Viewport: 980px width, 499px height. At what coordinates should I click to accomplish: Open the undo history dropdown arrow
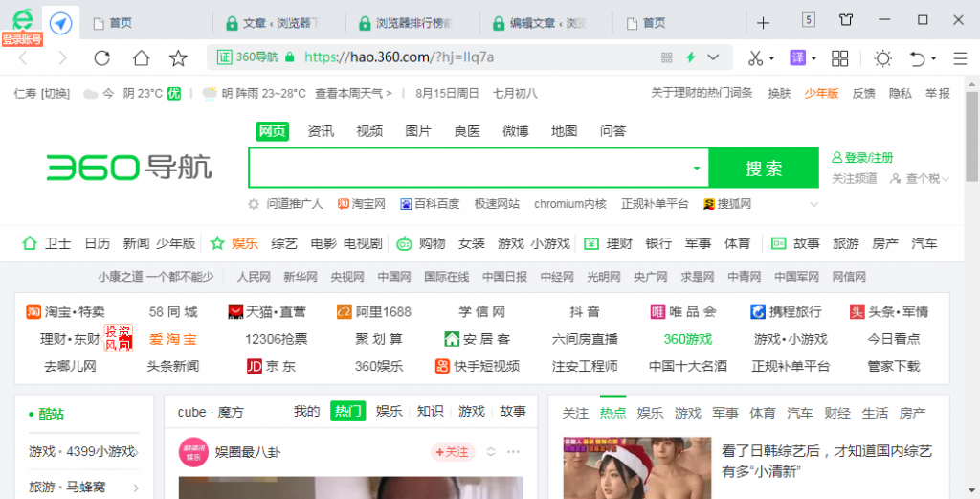(x=934, y=58)
